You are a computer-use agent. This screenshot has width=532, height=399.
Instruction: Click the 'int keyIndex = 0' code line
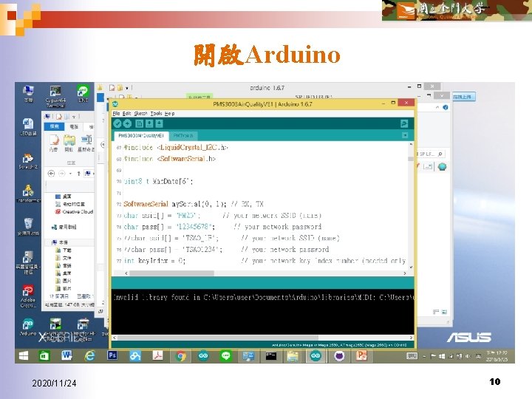coord(265,261)
